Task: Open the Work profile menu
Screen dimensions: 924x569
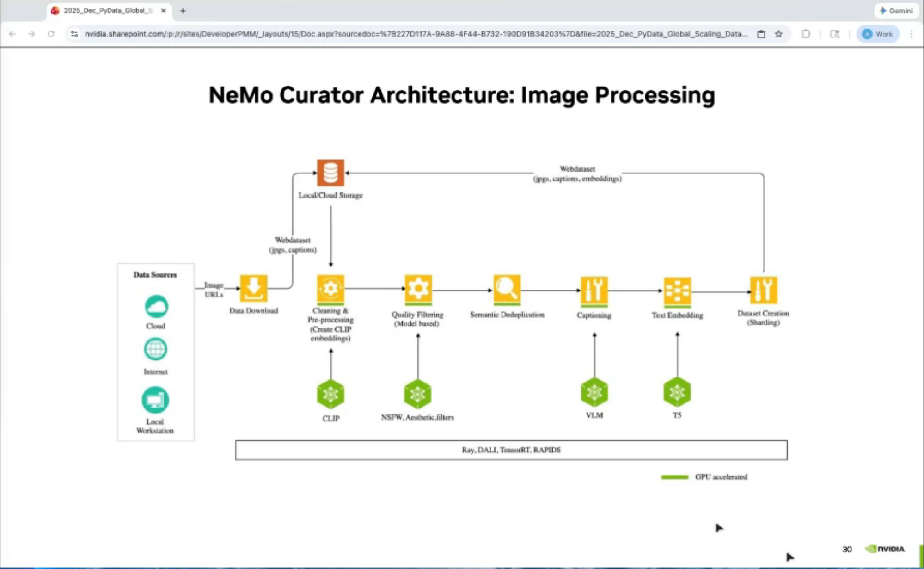Action: pyautogui.click(x=877, y=34)
